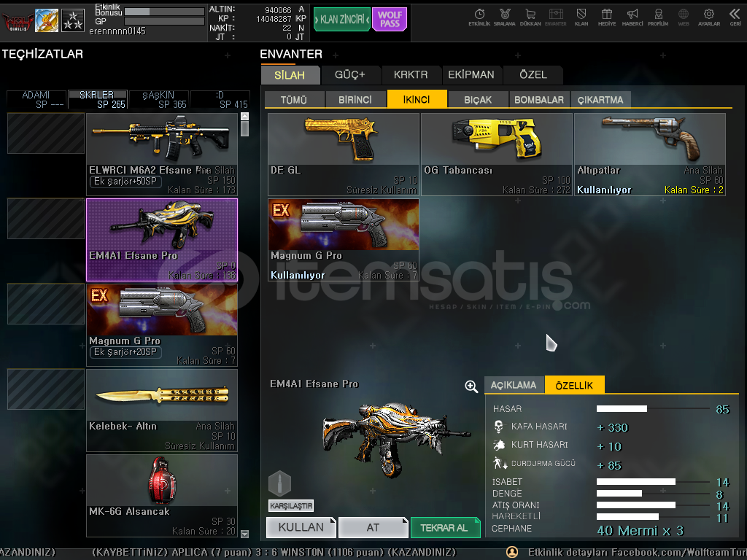Click the GP progress bar
This screenshot has width=747, height=560.
click(164, 21)
